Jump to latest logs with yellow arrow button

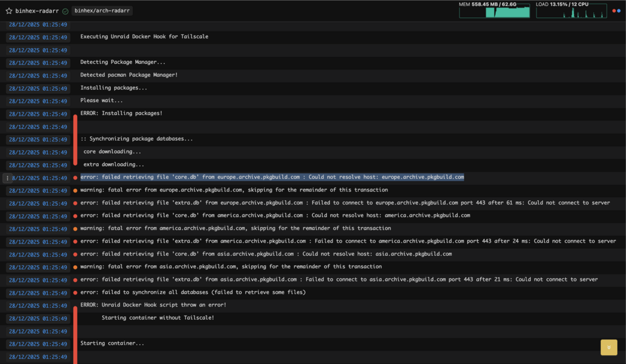tap(609, 347)
